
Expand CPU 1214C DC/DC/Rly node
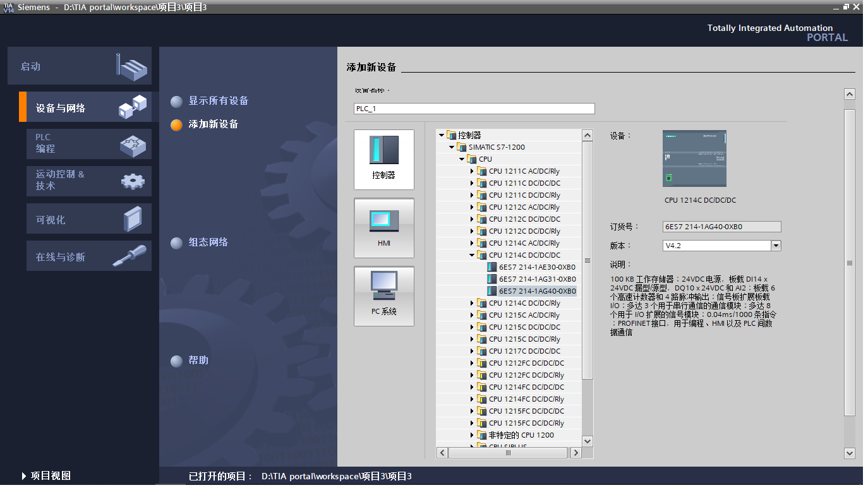(x=472, y=303)
